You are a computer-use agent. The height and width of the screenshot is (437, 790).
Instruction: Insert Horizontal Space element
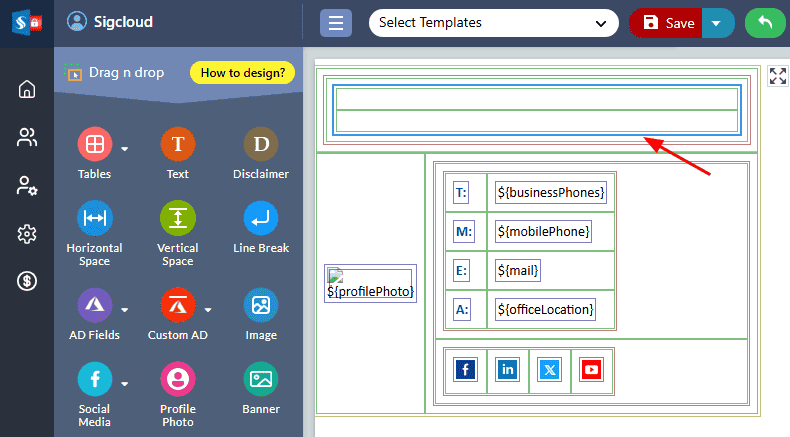click(94, 219)
